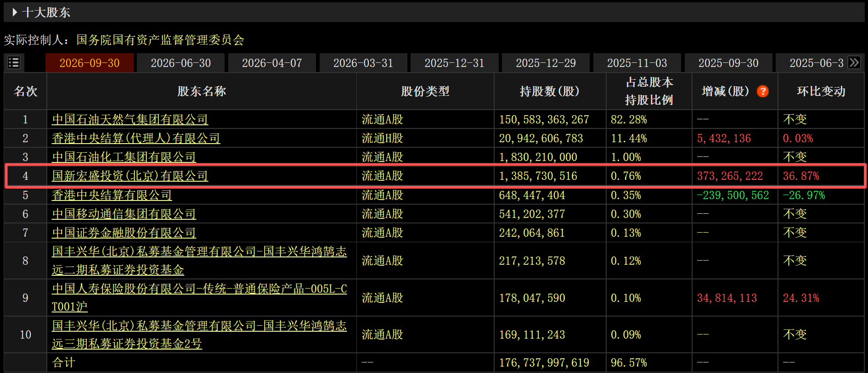Click holdings value 150,583,363,267
Screen dimensions: 868x373
click(x=544, y=119)
